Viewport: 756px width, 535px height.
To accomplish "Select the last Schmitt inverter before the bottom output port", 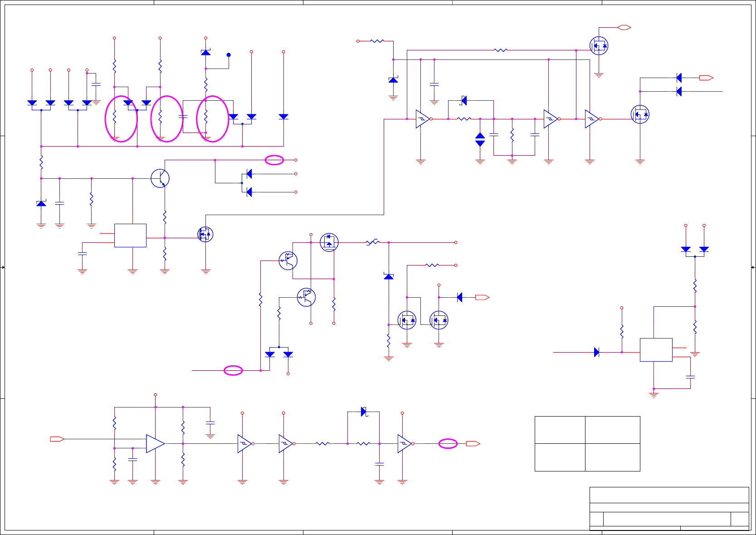I will pyautogui.click(x=405, y=443).
